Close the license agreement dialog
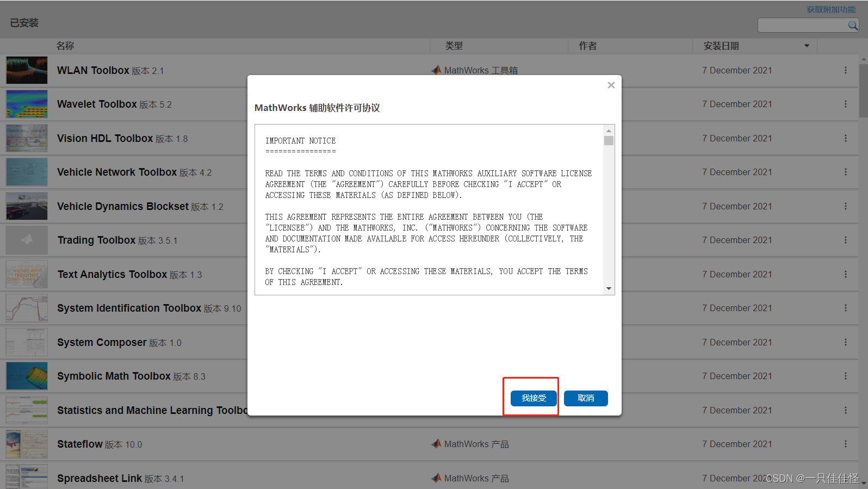 coord(611,85)
